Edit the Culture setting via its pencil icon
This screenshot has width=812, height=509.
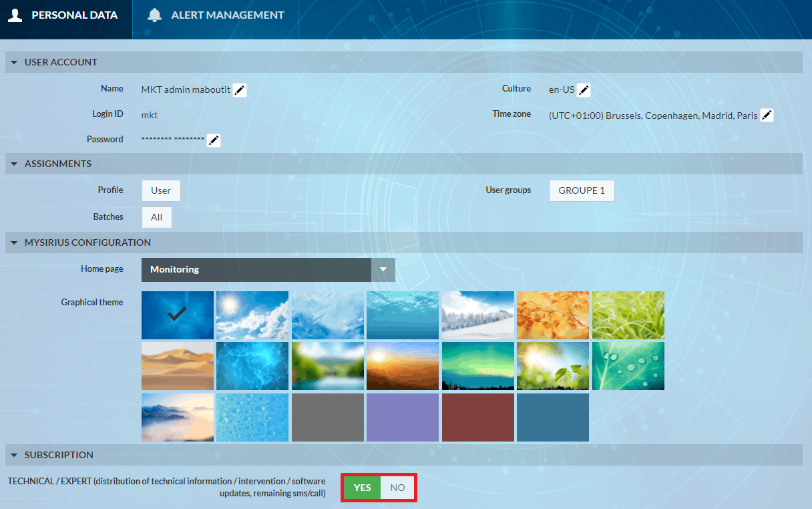(x=584, y=90)
